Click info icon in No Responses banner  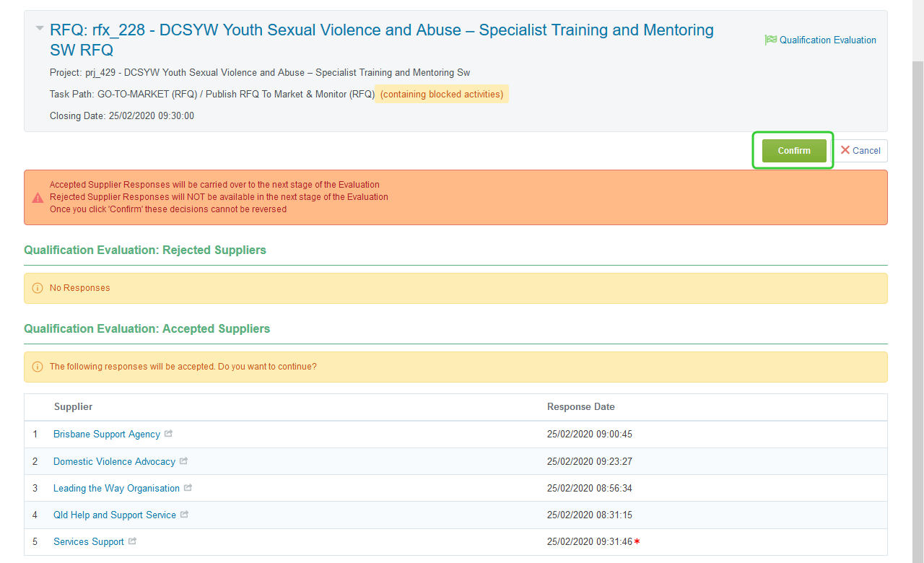point(38,288)
